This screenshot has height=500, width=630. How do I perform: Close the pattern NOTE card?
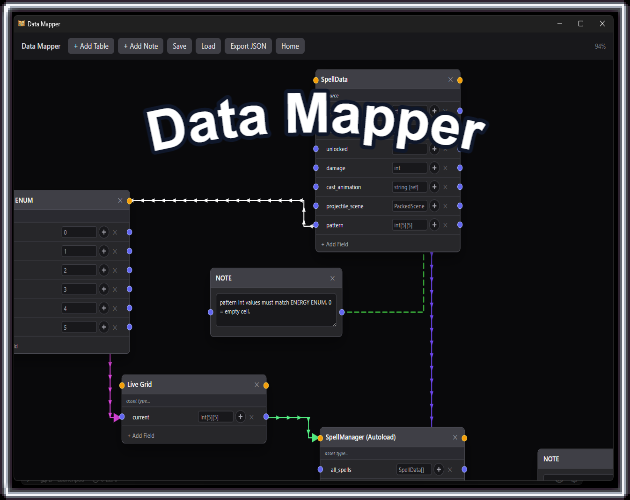coord(332,278)
